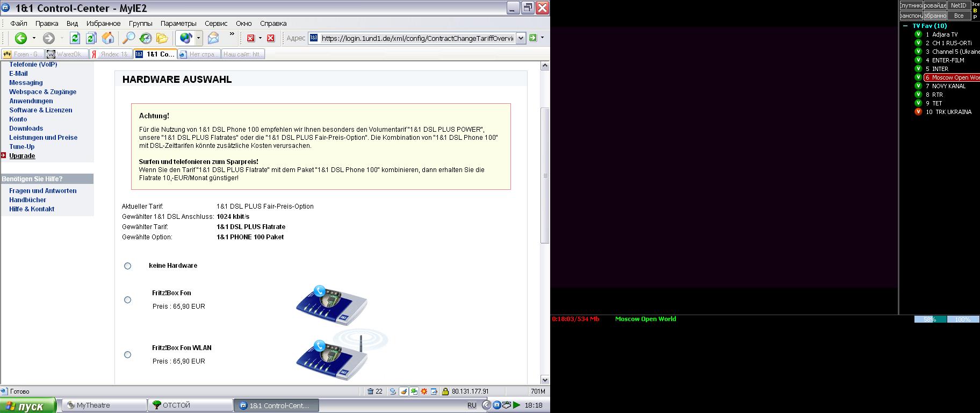980x413 pixels.
Task: Switch to ОТСТОЙ taskbar button
Action: (x=191, y=405)
